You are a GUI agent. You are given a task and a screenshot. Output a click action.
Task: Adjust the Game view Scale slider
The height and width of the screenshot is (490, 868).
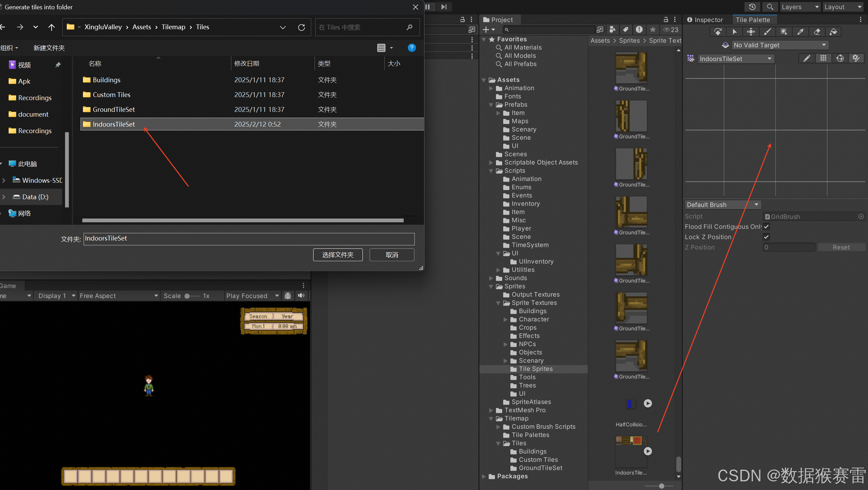(x=188, y=296)
